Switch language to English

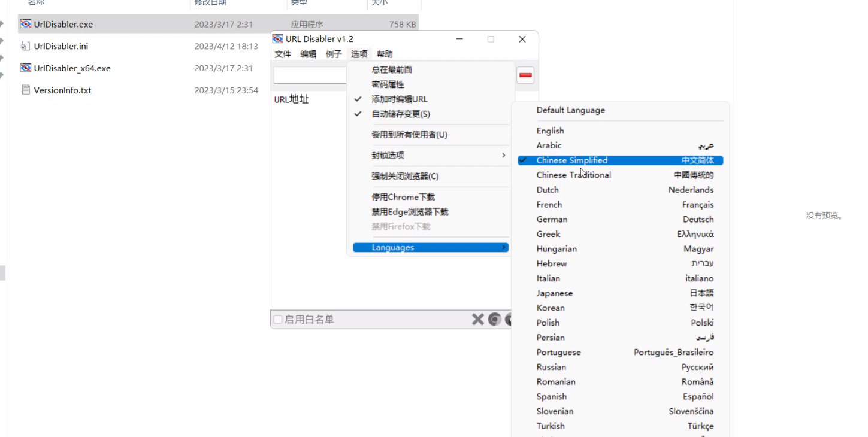click(x=550, y=131)
